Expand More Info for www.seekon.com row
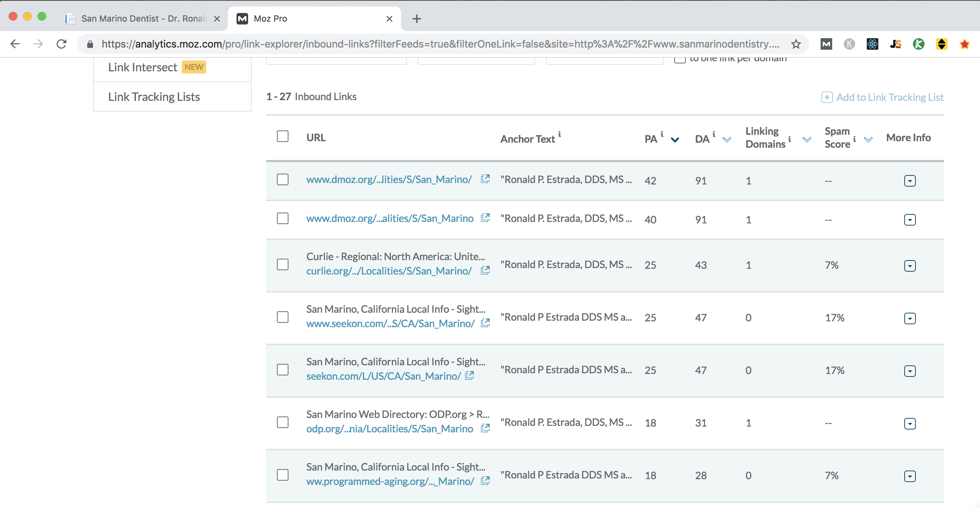 [910, 318]
